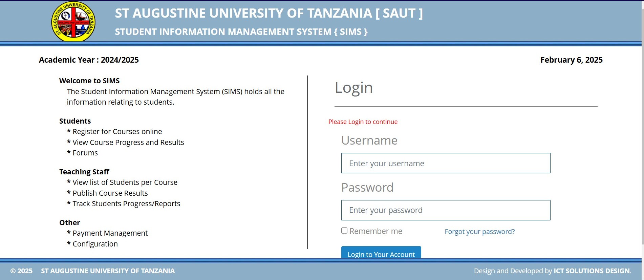The width and height of the screenshot is (644, 280).
Task: Select View Course Progress and Results item
Action: click(128, 142)
